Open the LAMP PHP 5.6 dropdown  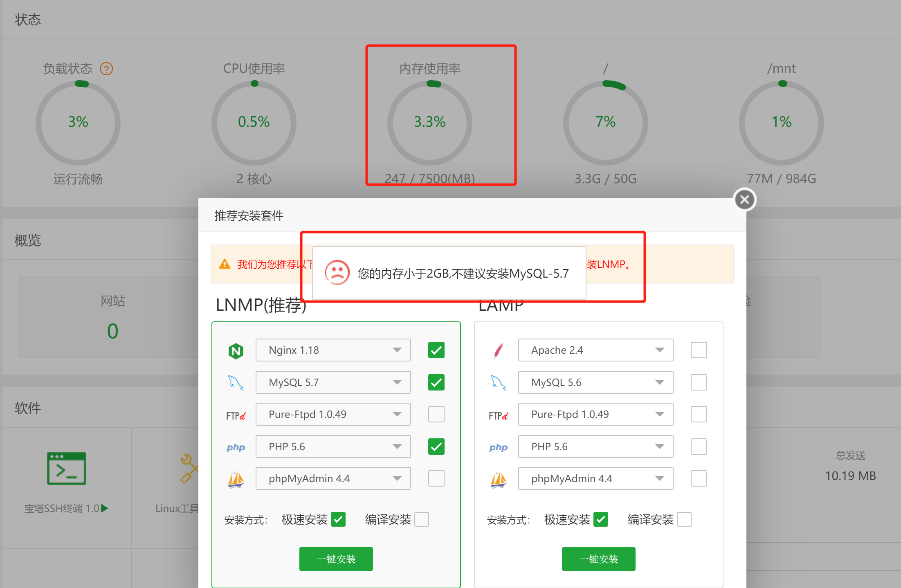pyautogui.click(x=596, y=447)
